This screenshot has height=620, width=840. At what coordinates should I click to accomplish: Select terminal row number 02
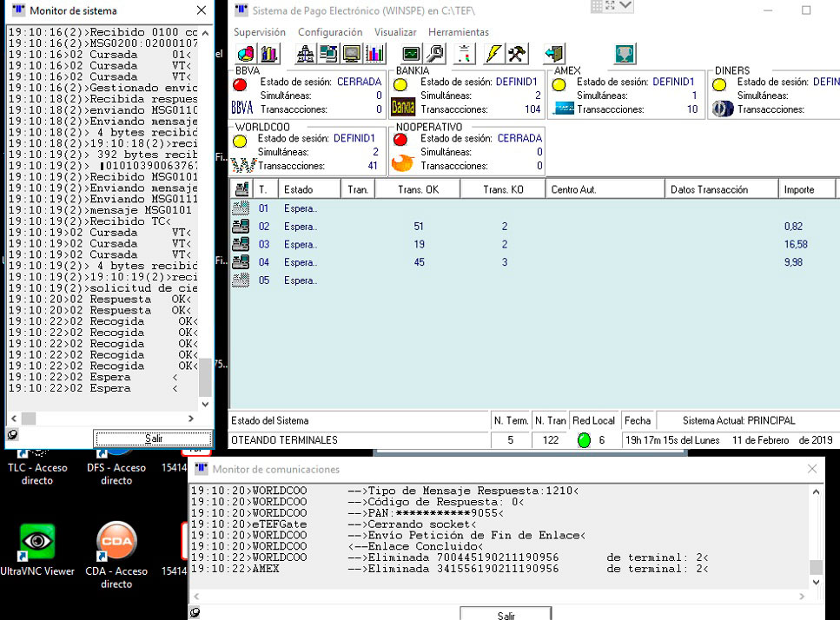pos(264,227)
